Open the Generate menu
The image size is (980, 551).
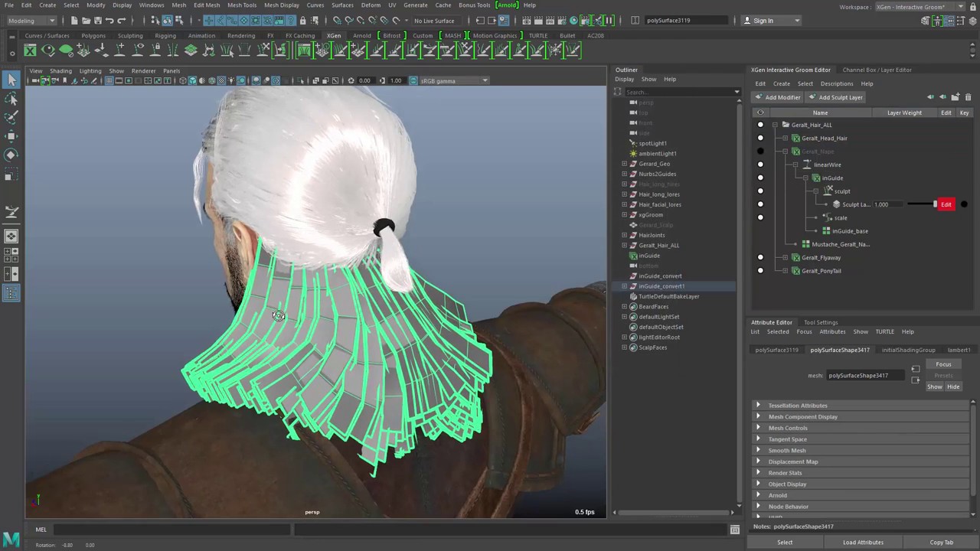click(x=415, y=5)
